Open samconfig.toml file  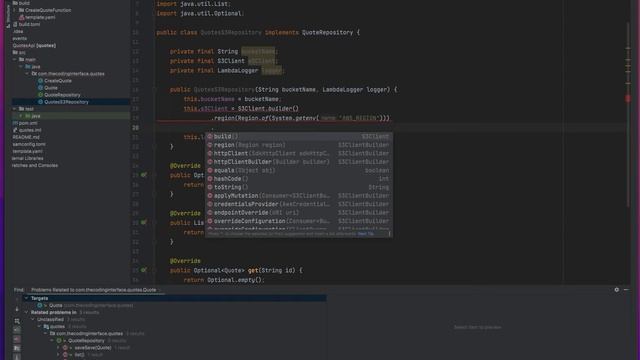pyautogui.click(x=29, y=144)
